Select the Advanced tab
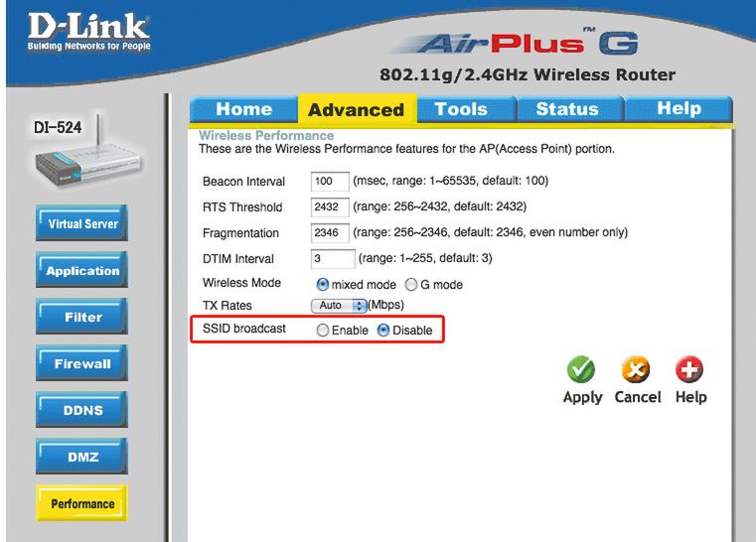The image size is (756, 542). (x=357, y=109)
